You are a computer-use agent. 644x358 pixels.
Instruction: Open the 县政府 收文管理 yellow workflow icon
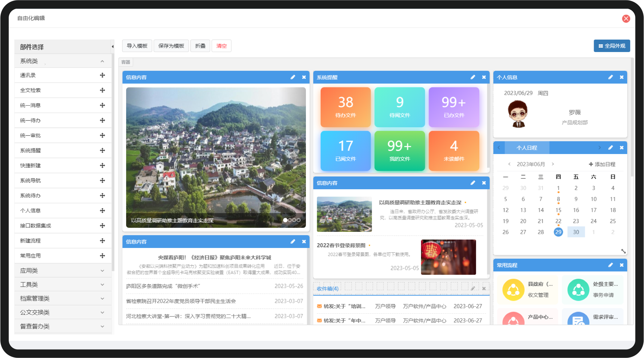tap(513, 290)
